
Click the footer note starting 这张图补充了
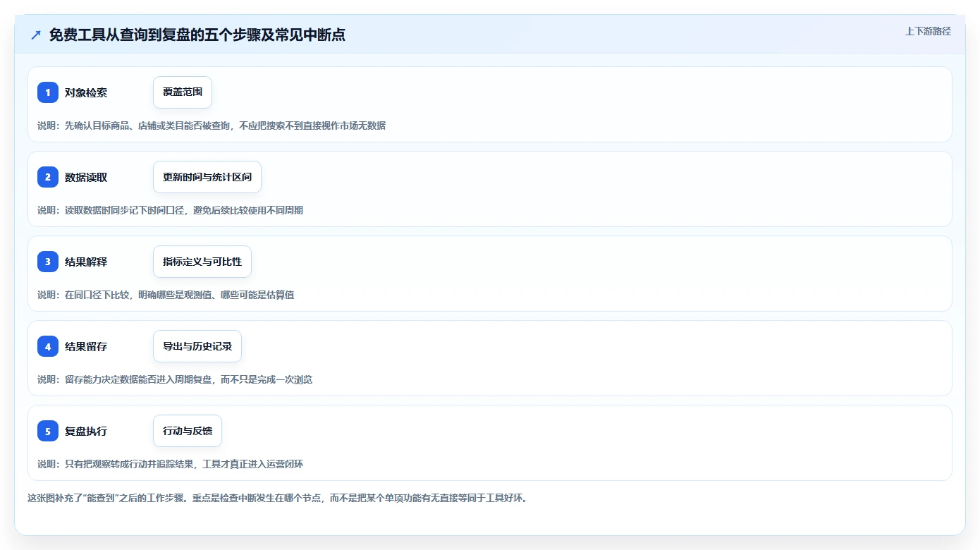(277, 498)
